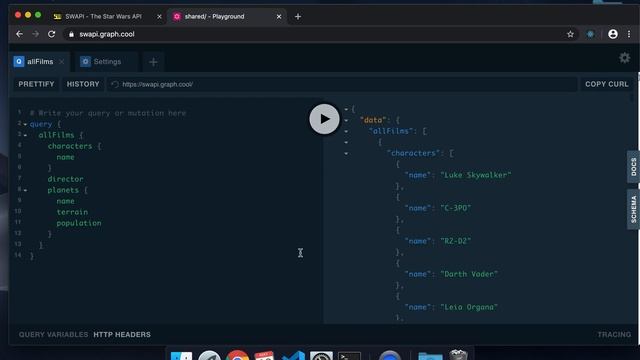Click the terrain field in the query
Image resolution: width=640 pixels, height=360 pixels.
coord(72,212)
